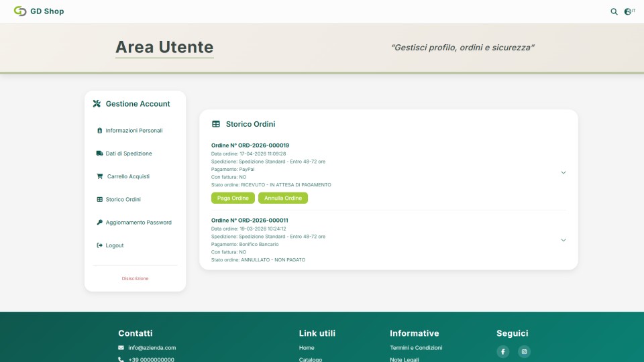Select Storico Ordini in sidebar

point(123,200)
